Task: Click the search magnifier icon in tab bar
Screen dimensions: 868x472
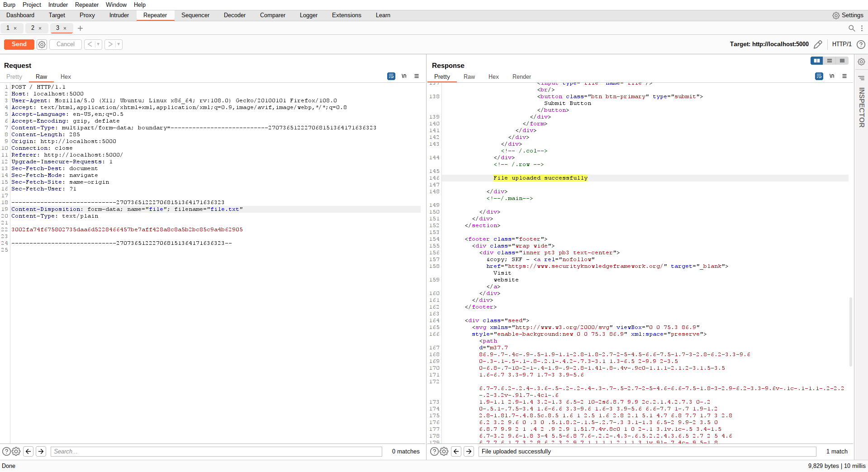Action: pos(852,28)
